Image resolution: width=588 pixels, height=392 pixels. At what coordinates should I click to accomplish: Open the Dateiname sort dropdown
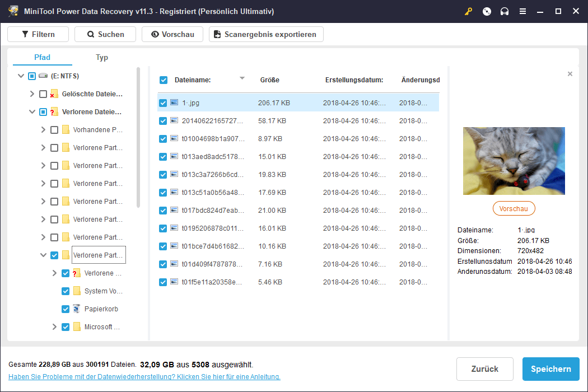(242, 78)
